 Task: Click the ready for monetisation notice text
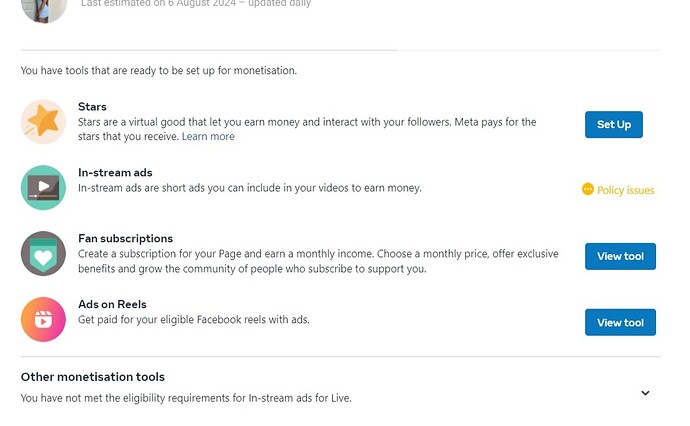[159, 70]
